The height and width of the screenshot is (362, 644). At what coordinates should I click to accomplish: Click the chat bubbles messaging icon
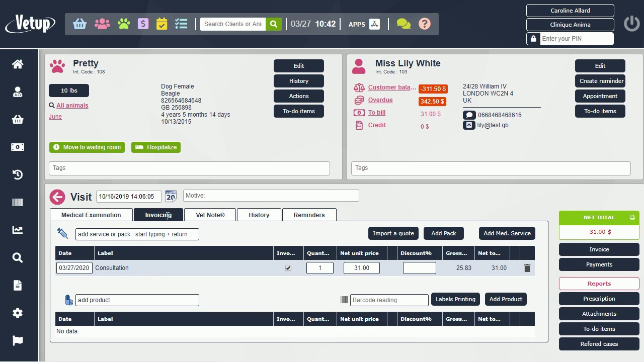(403, 24)
